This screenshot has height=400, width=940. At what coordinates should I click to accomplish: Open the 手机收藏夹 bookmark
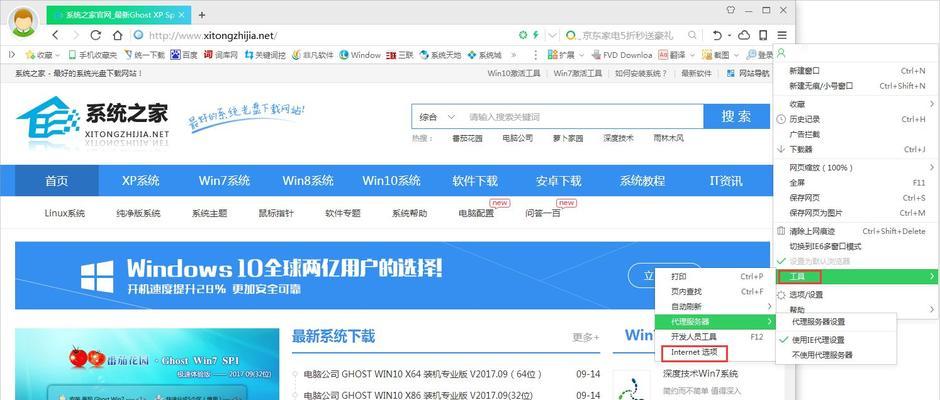pos(93,55)
